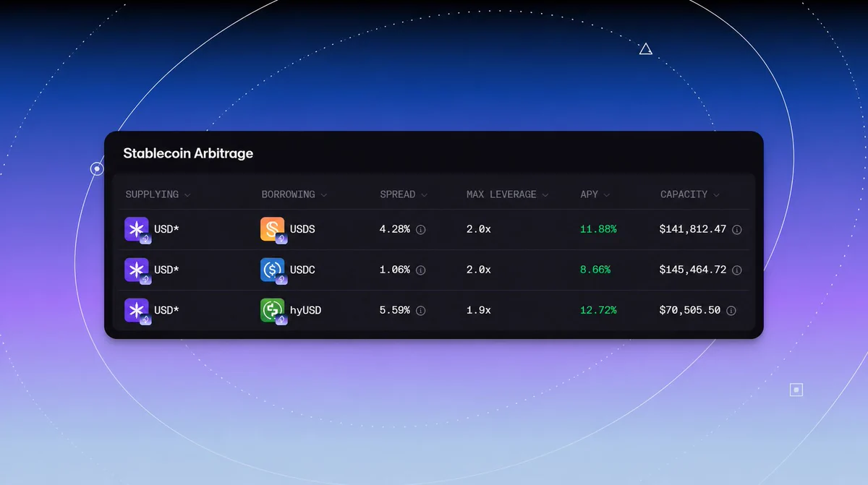Click the 5.59% spread value
This screenshot has height=485, width=868.
point(395,310)
